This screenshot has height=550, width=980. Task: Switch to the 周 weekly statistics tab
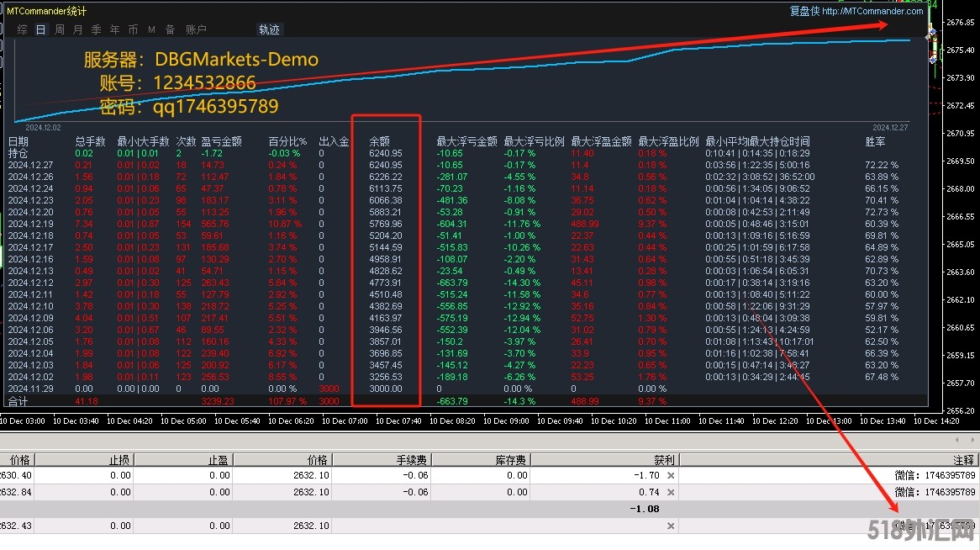(60, 29)
